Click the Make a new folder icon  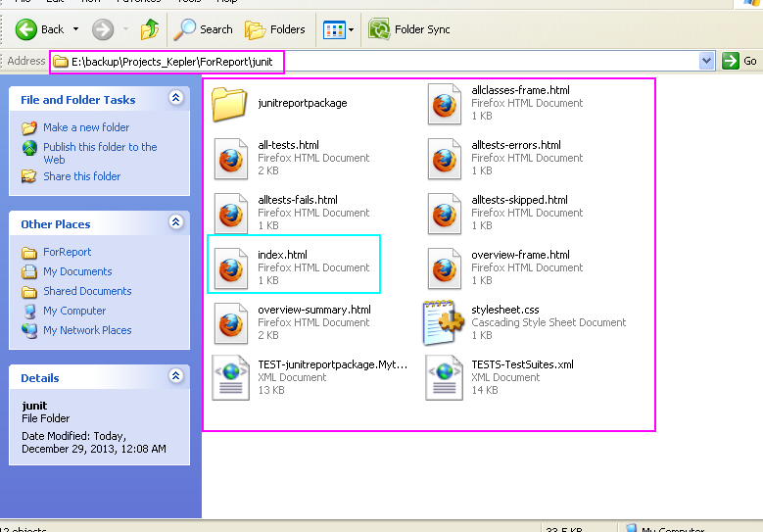coord(29,127)
